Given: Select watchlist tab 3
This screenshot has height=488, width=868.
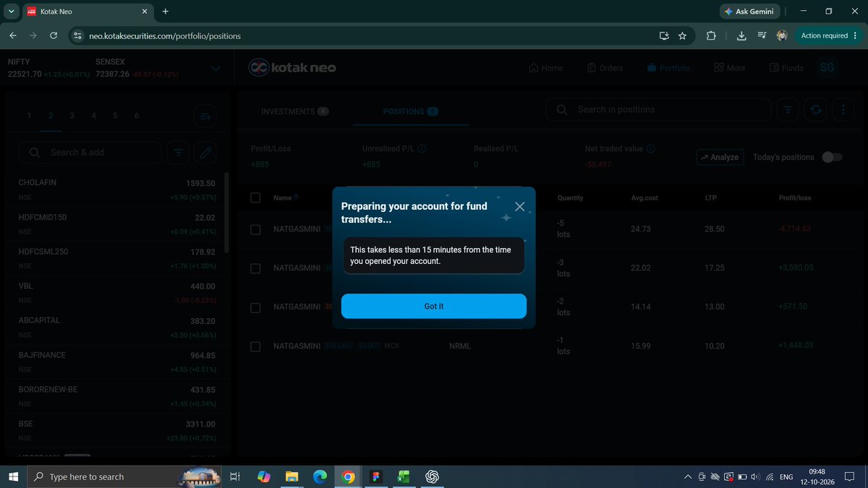Looking at the screenshot, I should pyautogui.click(x=72, y=116).
